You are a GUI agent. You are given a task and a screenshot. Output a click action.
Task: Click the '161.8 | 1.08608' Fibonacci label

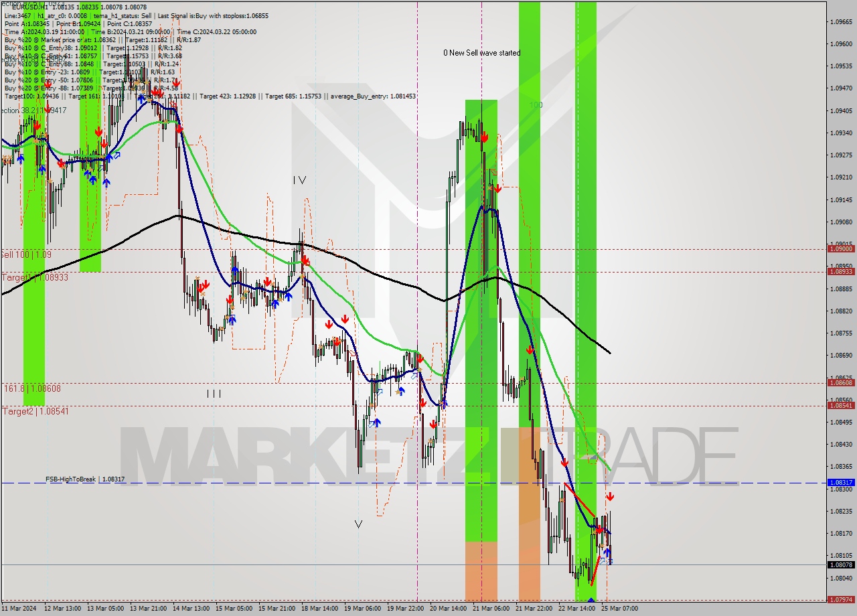tap(32, 388)
